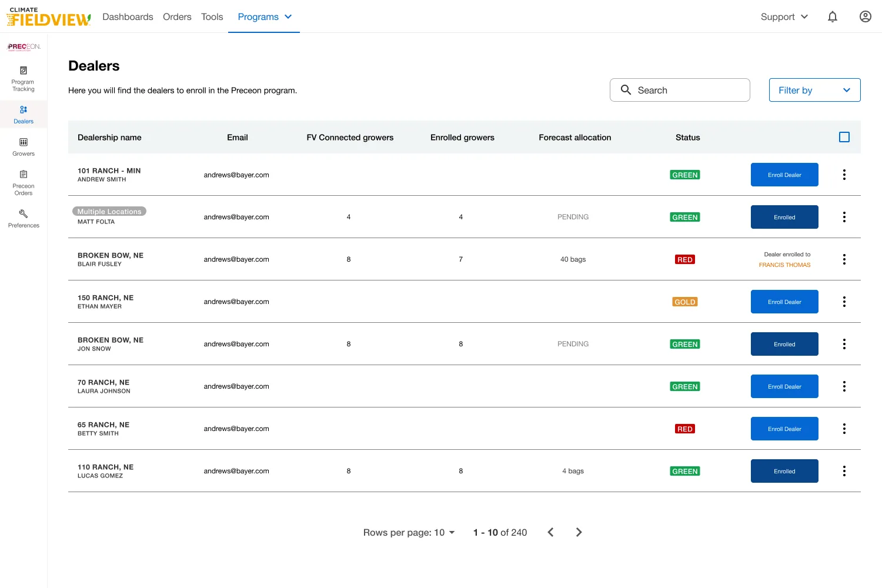Screen dimensions: 882x588
Task: Click 'BROKEN BOW, NE' Blair Fusley name
Action: click(111, 255)
